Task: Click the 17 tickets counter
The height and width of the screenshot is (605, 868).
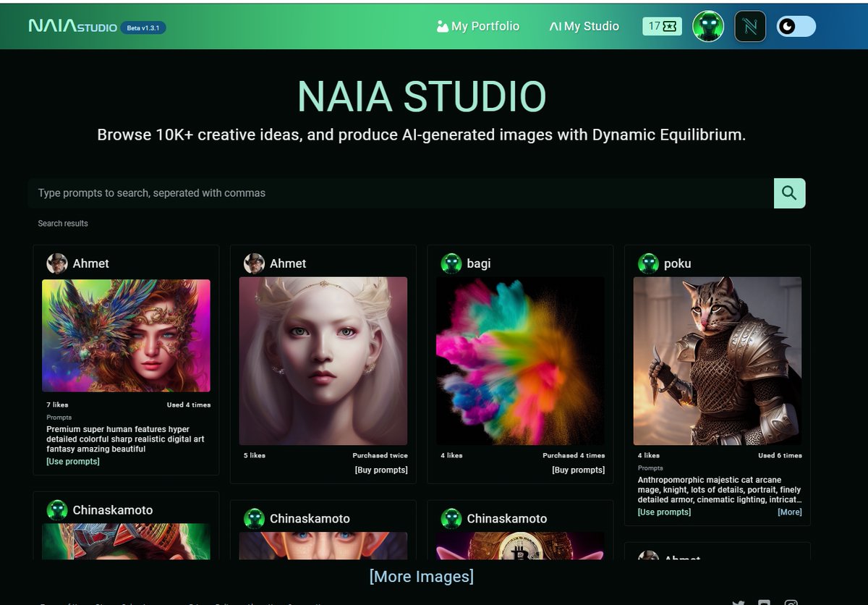Action: (x=662, y=27)
